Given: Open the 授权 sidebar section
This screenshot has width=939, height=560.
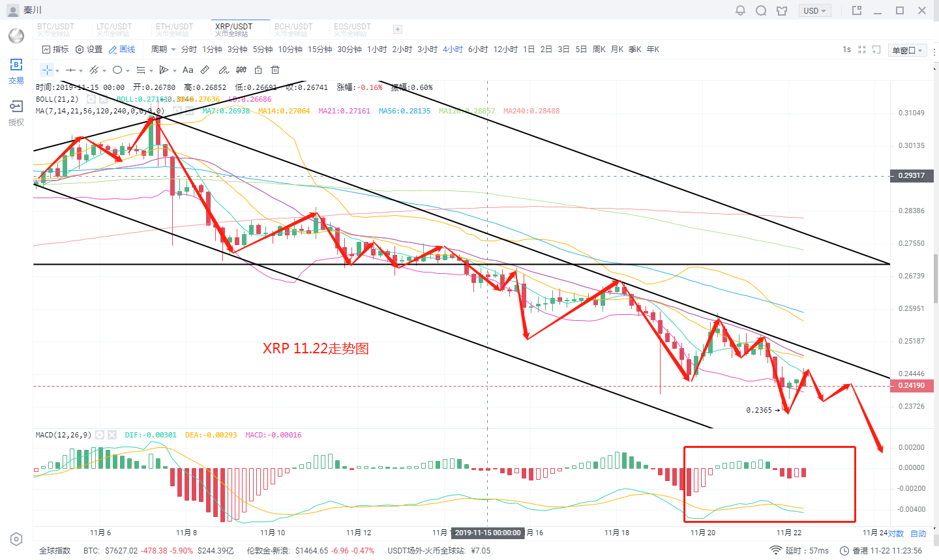Looking at the screenshot, I should pyautogui.click(x=16, y=113).
